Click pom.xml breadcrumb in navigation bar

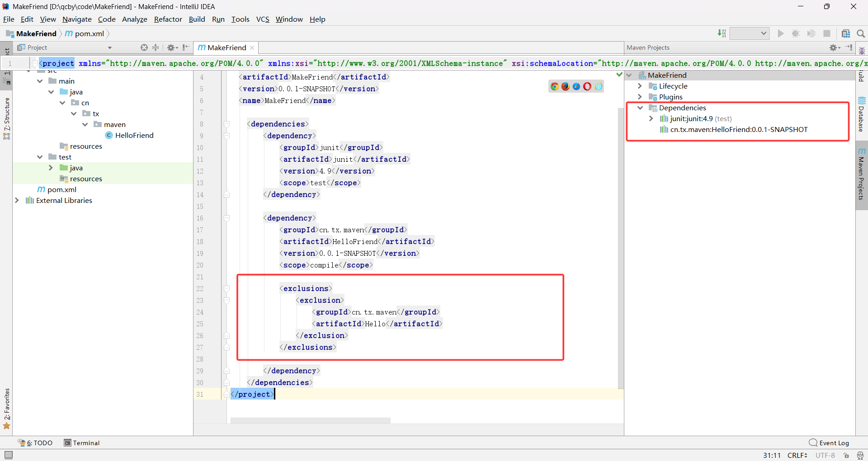[85, 33]
